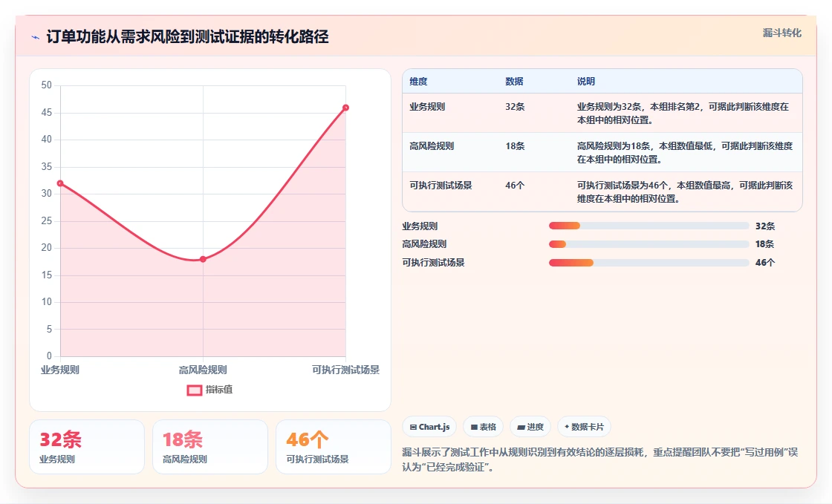Click the description for the 可执行测试场景 row

(685, 192)
